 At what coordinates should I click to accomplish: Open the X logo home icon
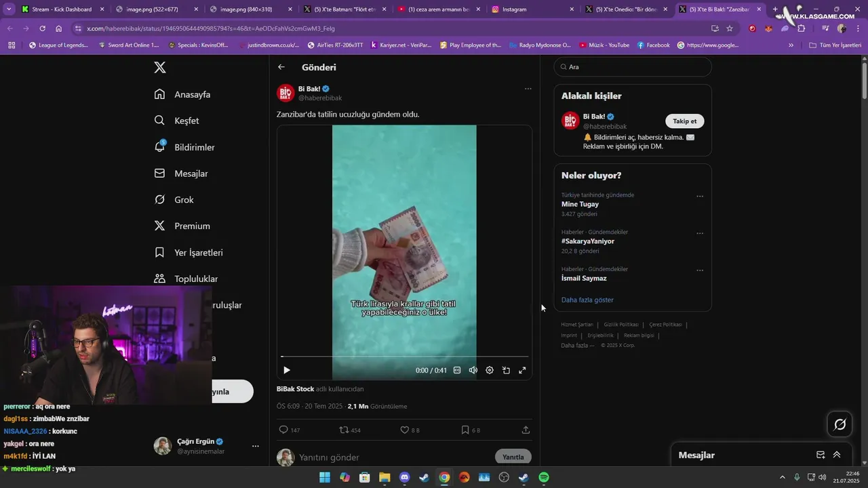tap(159, 67)
